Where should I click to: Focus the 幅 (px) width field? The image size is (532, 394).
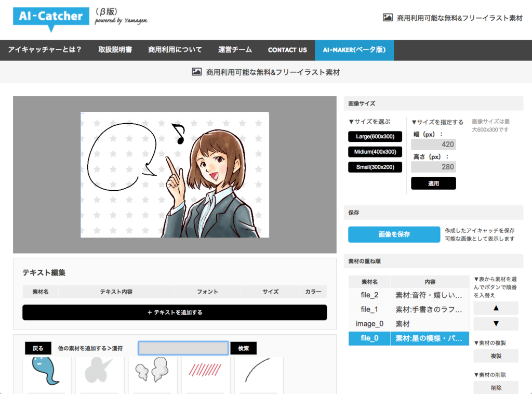pos(433,144)
